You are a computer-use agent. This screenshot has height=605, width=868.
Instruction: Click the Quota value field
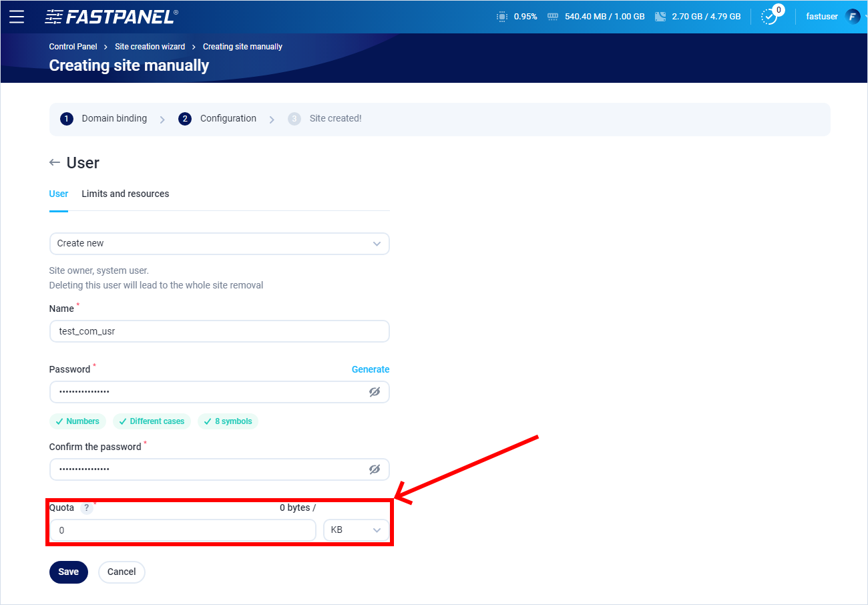point(182,530)
